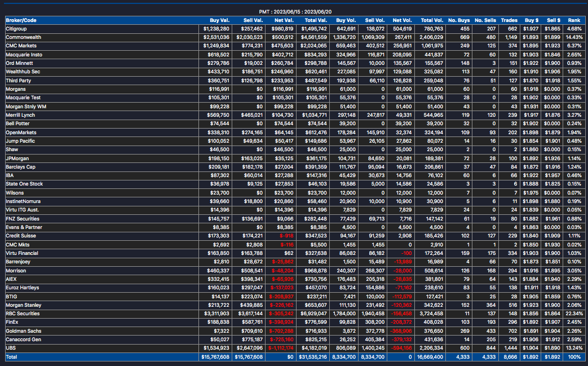Click the BTIG broker name
588x366 pixels.
coord(12,297)
